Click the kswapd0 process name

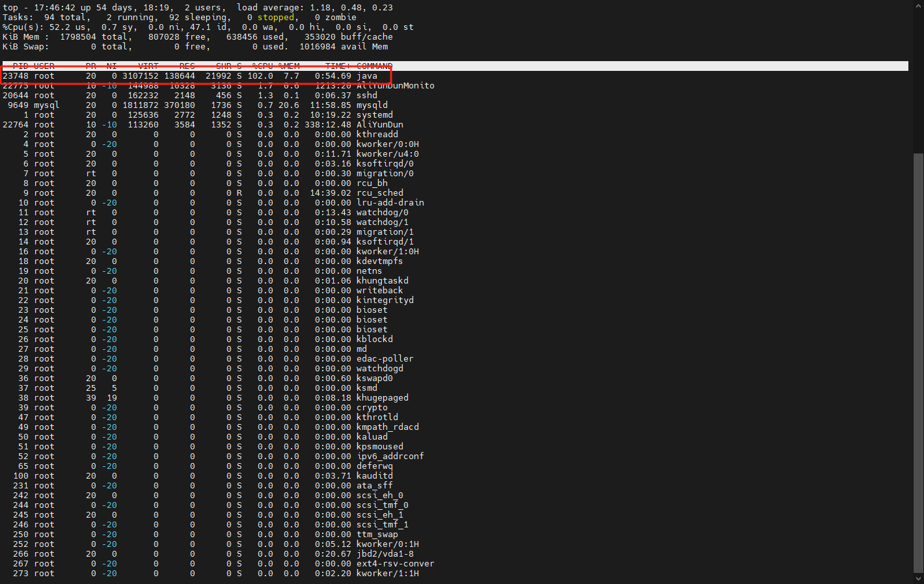click(375, 378)
